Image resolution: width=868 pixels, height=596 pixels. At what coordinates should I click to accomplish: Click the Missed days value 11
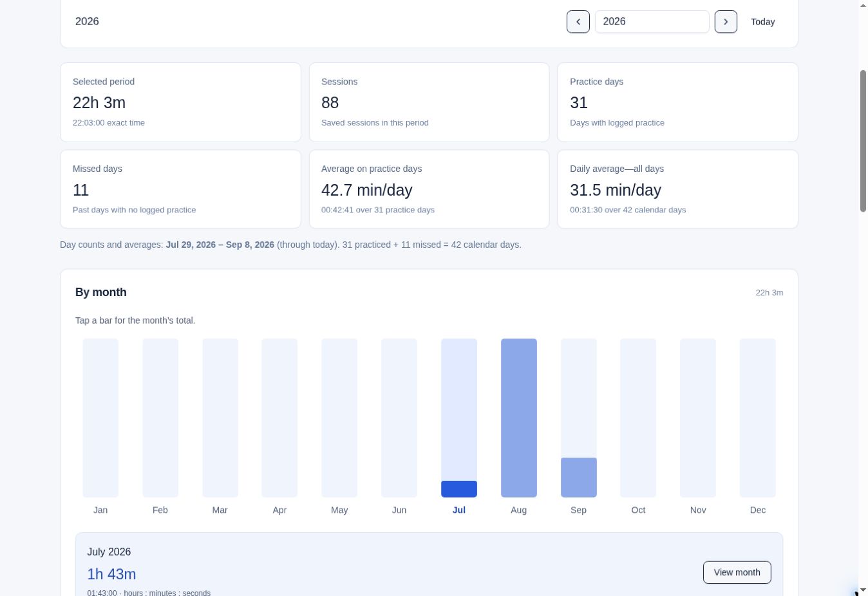[x=80, y=190]
